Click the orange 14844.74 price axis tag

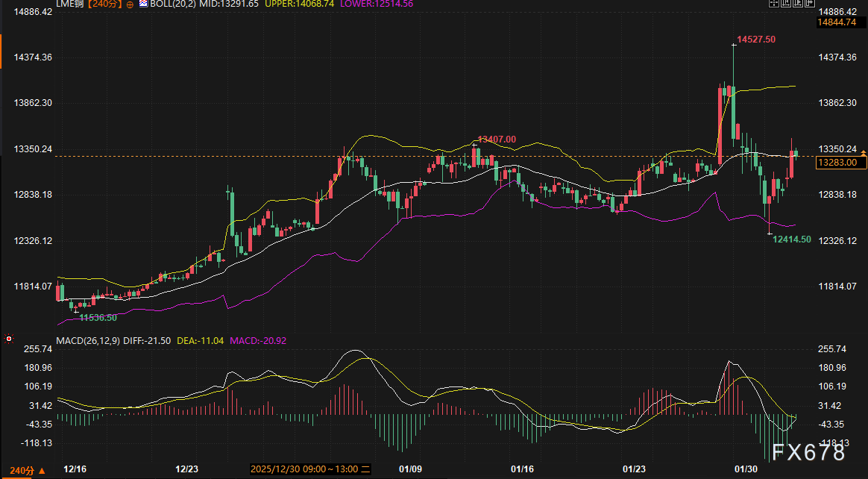tap(836, 22)
